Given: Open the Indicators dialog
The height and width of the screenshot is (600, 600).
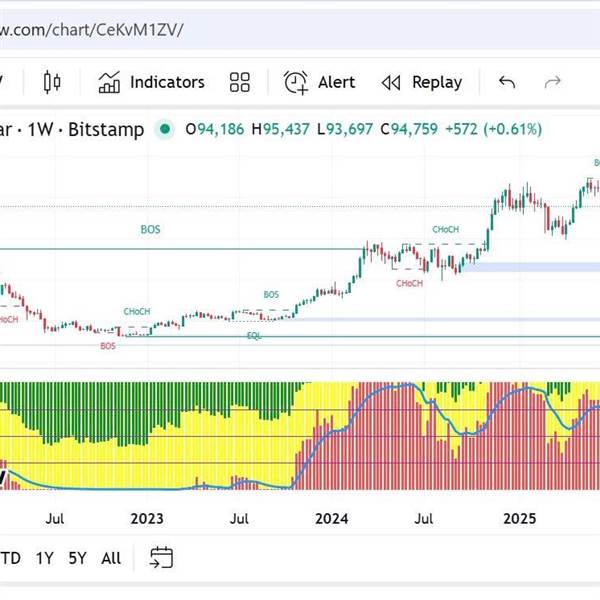Looking at the screenshot, I should 151,82.
